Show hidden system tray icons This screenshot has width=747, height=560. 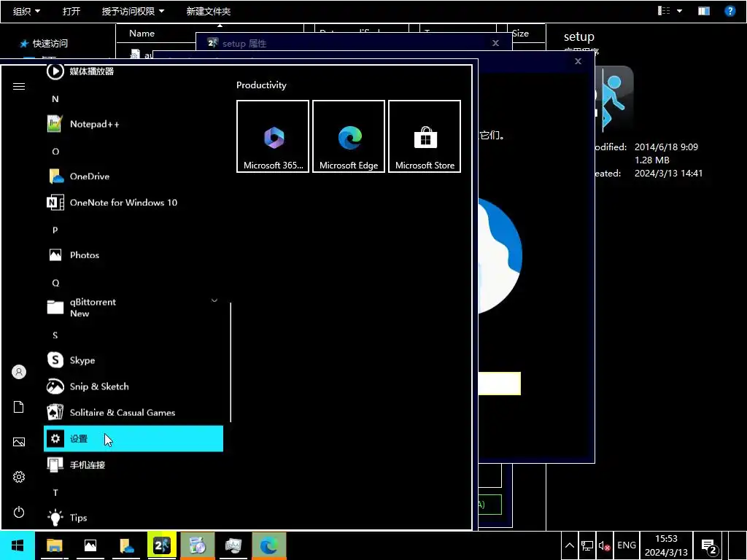(569, 545)
